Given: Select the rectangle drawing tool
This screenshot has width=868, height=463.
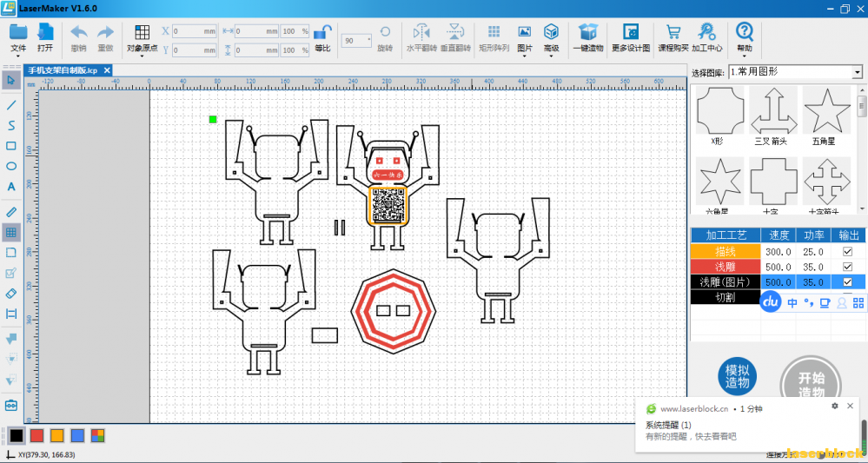Looking at the screenshot, I should point(11,146).
